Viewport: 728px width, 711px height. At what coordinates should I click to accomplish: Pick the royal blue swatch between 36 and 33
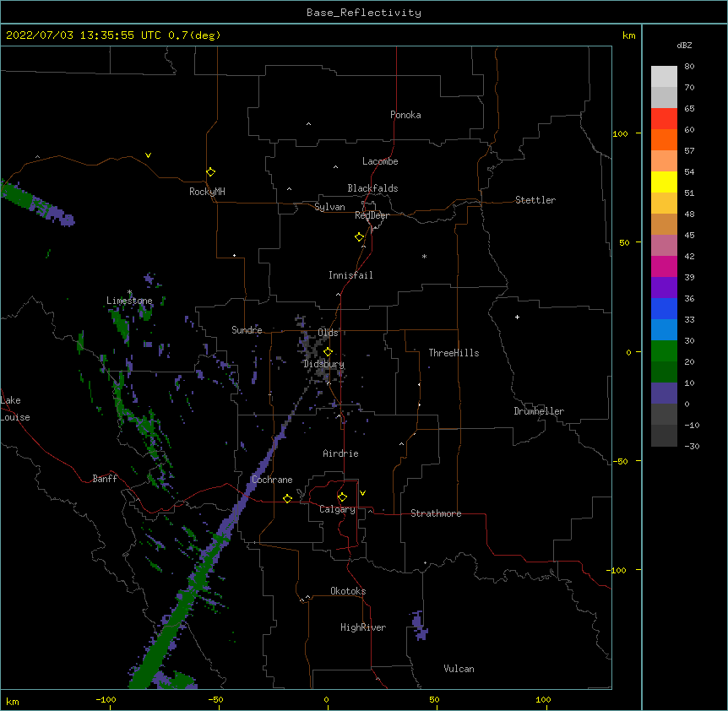(x=664, y=308)
